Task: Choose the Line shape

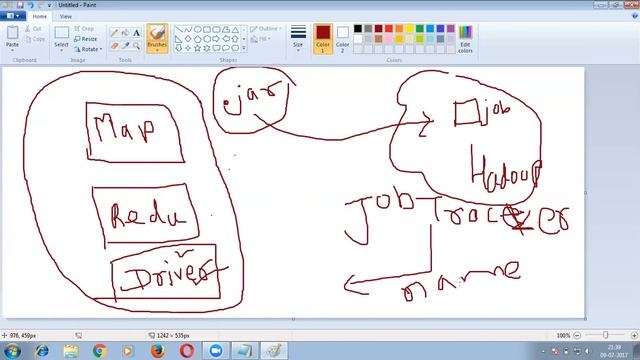Action: coord(178,29)
